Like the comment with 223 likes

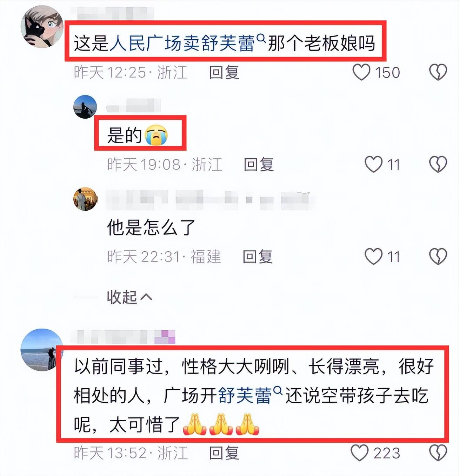360,453
